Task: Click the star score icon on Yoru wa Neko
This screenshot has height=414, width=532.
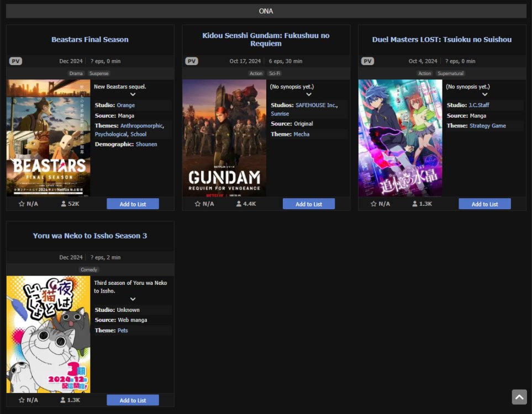Action: click(x=22, y=400)
